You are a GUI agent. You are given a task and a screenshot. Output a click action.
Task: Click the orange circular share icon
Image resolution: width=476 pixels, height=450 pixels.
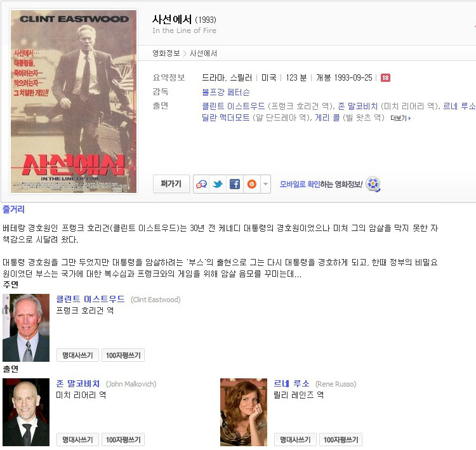(252, 184)
